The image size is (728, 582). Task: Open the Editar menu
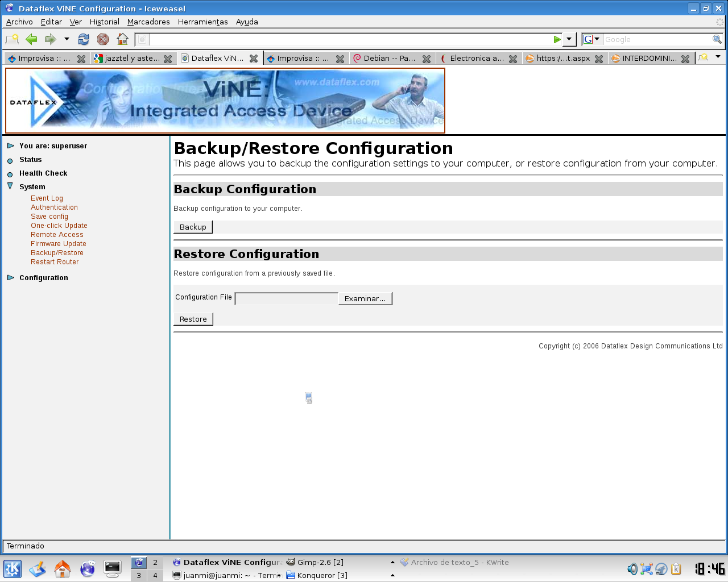51,22
